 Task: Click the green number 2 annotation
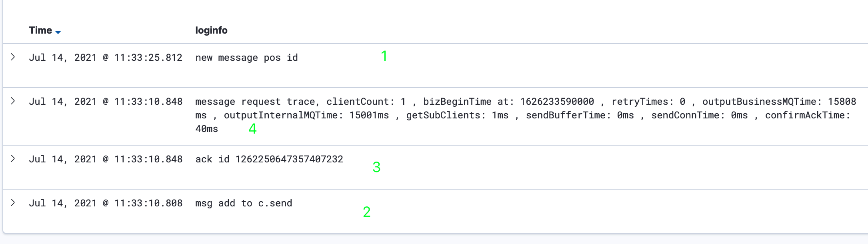coord(367,212)
